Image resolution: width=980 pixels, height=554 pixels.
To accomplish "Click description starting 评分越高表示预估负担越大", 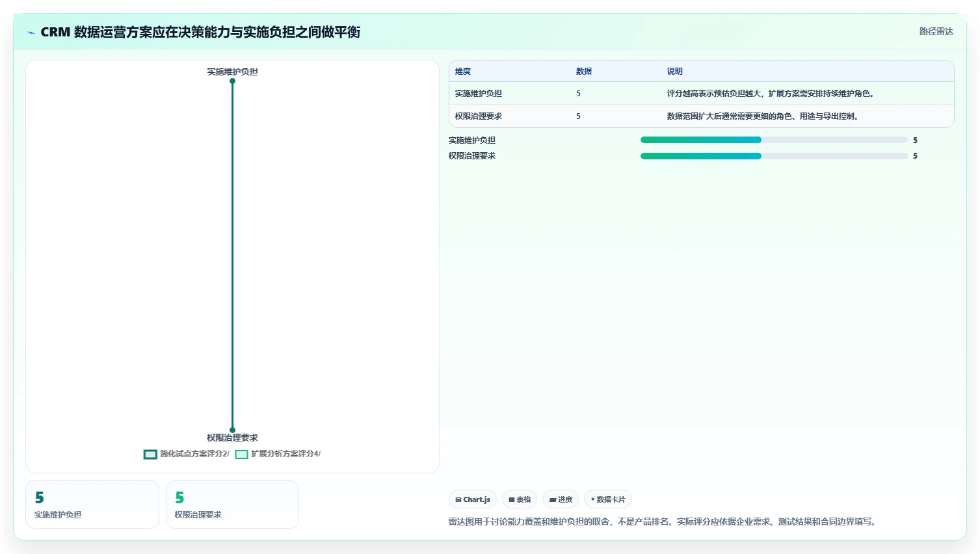I will (771, 94).
